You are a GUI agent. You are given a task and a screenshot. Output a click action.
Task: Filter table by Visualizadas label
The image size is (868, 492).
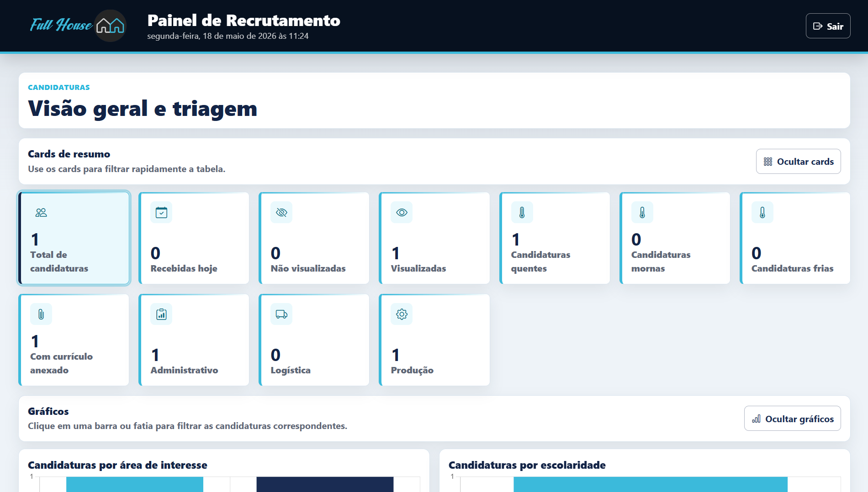click(x=418, y=268)
